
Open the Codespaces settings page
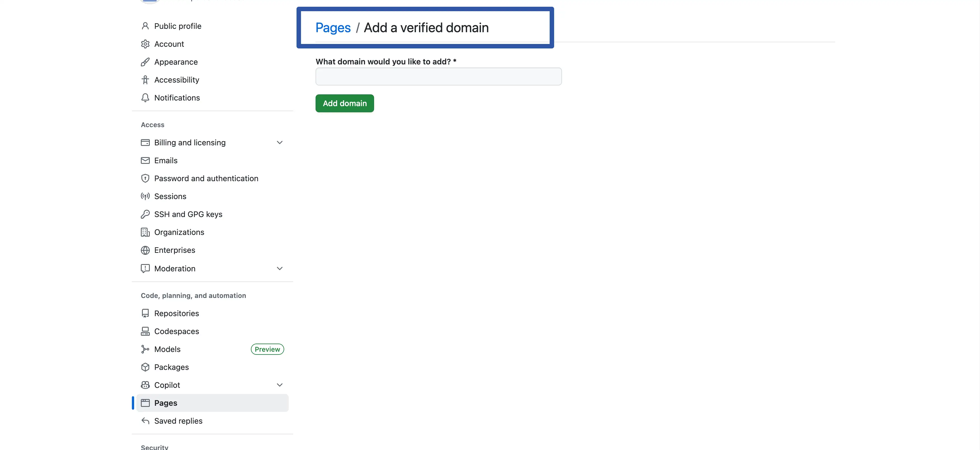coord(176,331)
